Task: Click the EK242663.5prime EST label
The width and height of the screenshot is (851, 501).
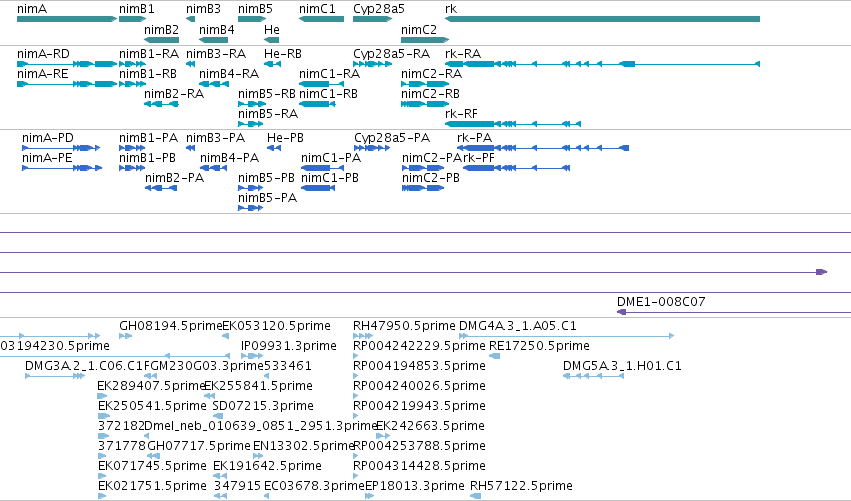Action: [430, 426]
